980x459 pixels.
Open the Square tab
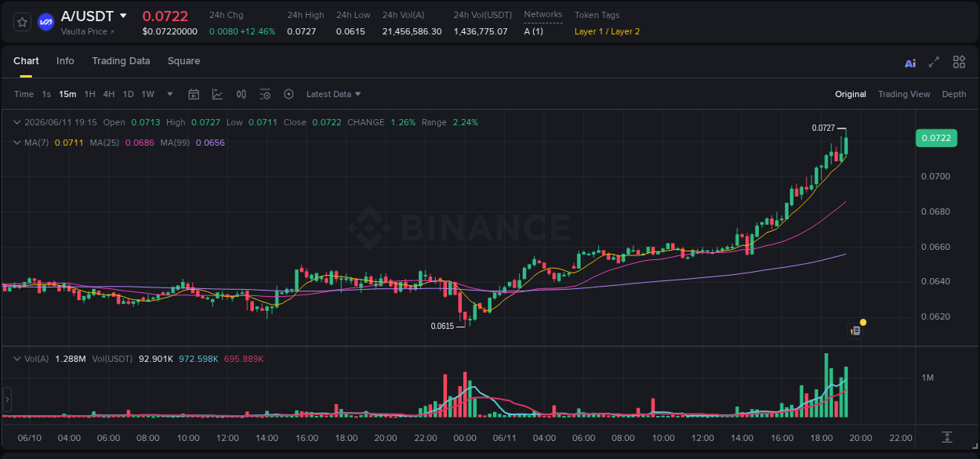click(183, 61)
